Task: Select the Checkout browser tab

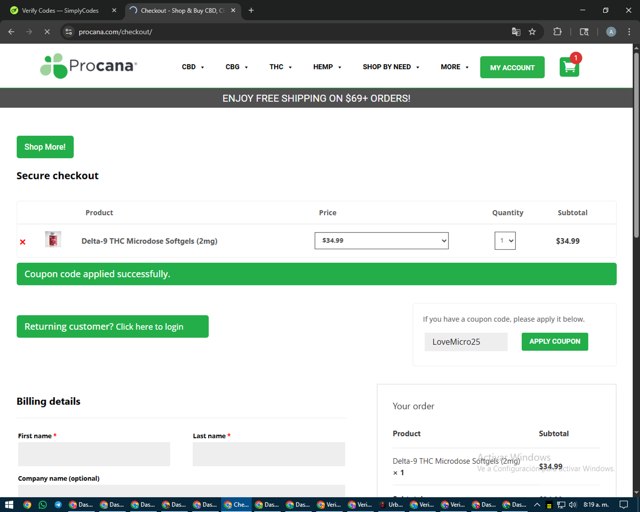Action: [182, 11]
